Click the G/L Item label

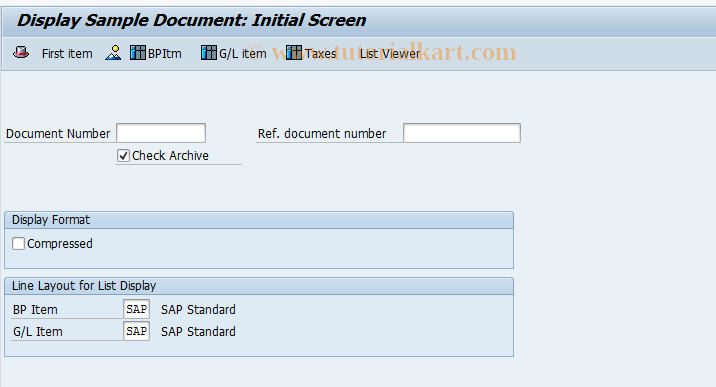tap(38, 332)
